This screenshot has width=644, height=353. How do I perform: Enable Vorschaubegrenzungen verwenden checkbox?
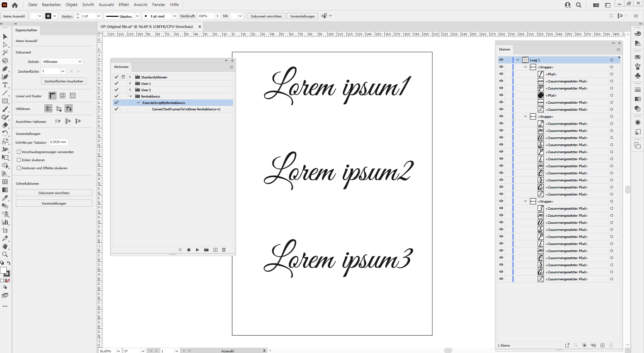pyautogui.click(x=19, y=152)
